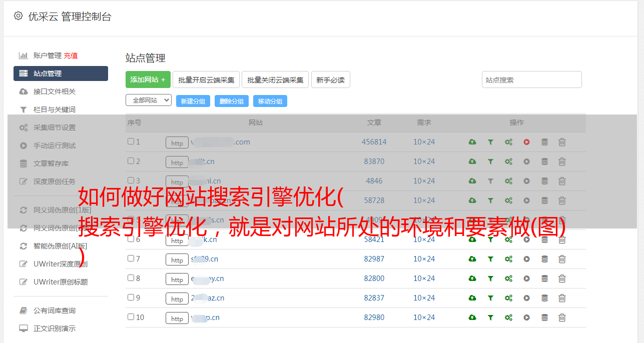Open the 新手必读 guide button
644x343 pixels.
coord(331,79)
